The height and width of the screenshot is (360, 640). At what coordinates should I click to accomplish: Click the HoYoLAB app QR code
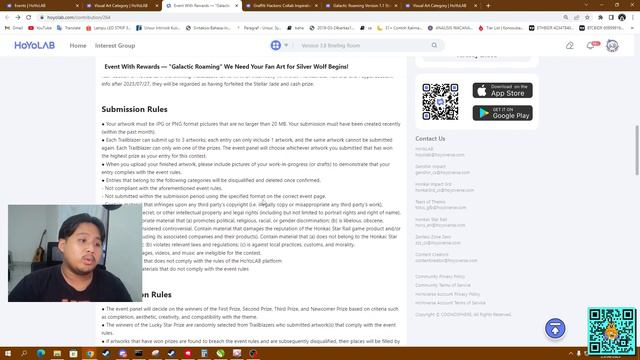(x=440, y=102)
